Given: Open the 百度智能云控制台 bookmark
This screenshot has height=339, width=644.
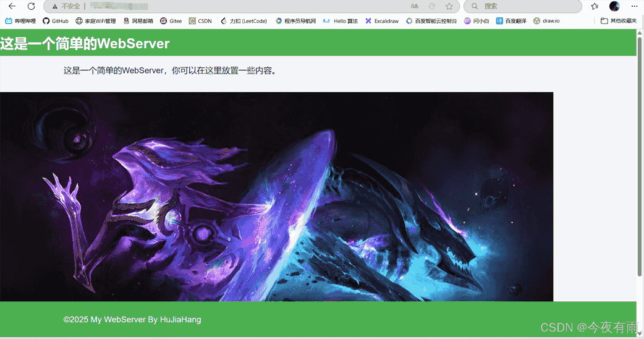Looking at the screenshot, I should pyautogui.click(x=431, y=21).
